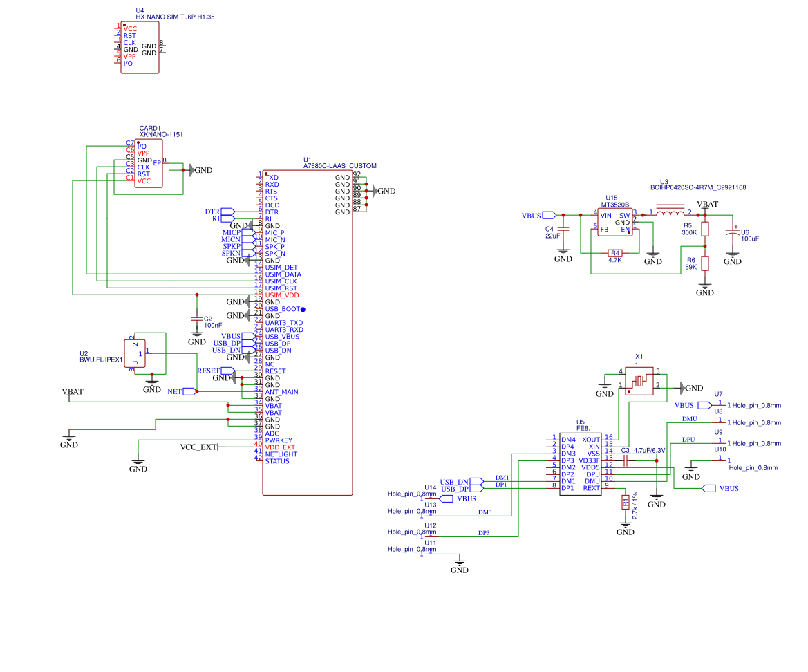Image resolution: width=808 pixels, height=672 pixels.
Task: Click the 'DM3' net label
Action: pyautogui.click(x=485, y=512)
